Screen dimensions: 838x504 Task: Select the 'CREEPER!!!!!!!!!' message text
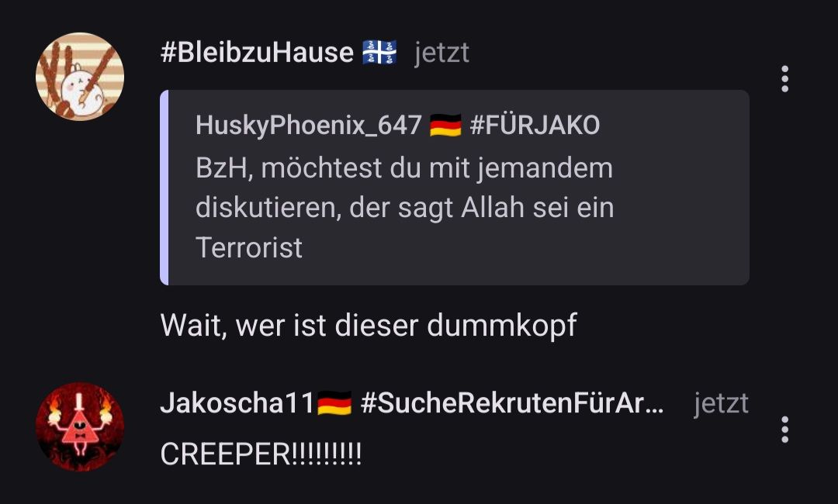(x=261, y=454)
